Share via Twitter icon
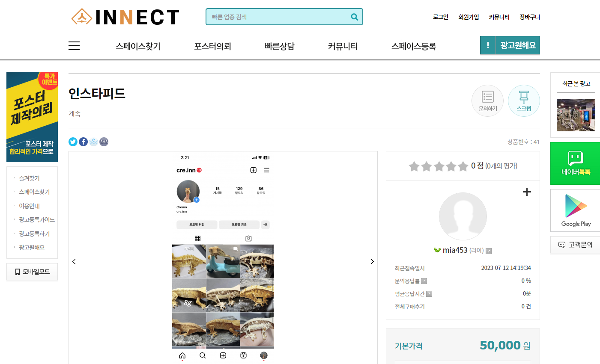Viewport: 600px width, 364px height. (73, 142)
